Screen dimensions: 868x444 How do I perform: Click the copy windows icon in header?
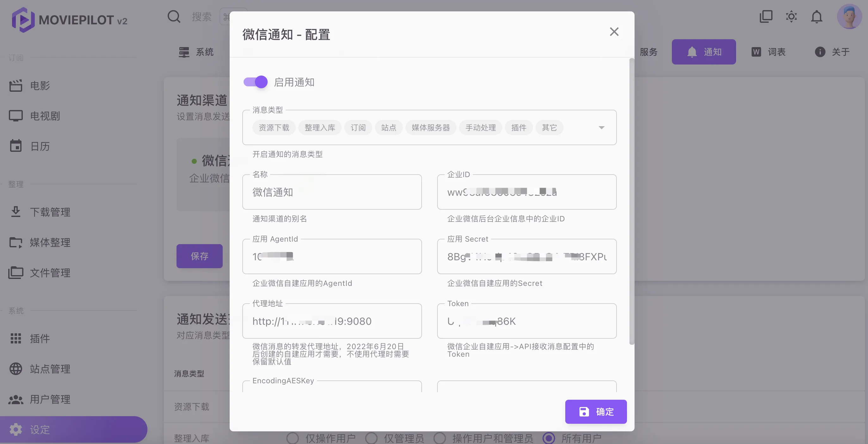pos(766,16)
